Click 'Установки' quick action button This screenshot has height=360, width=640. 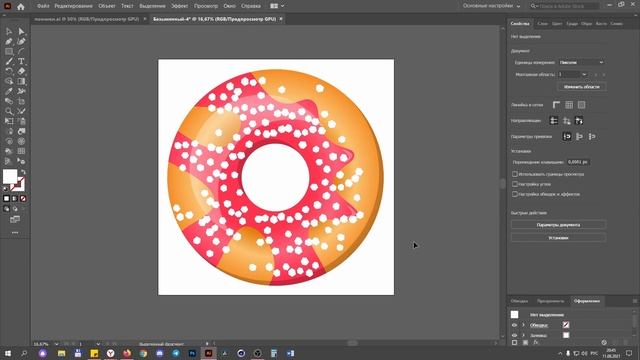tap(558, 238)
